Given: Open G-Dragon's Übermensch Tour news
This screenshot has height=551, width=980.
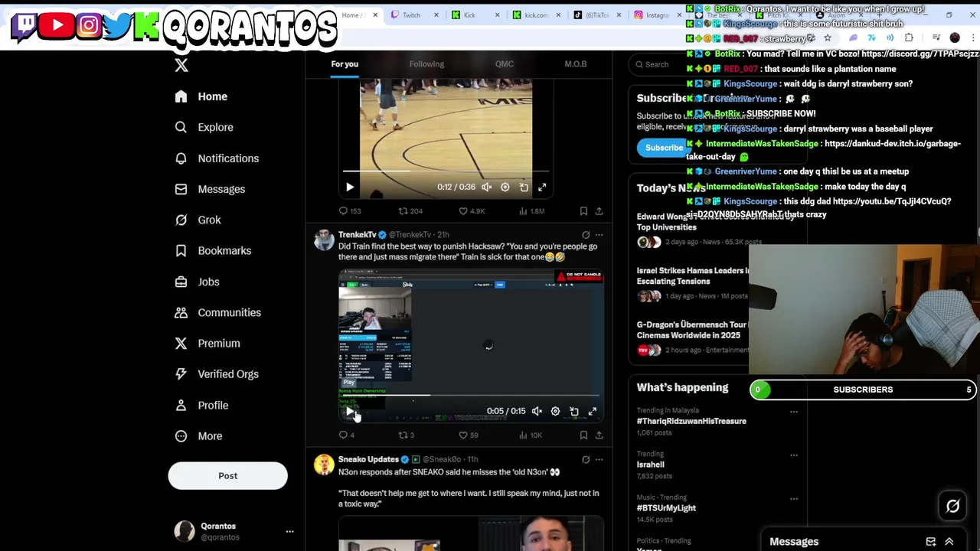Looking at the screenshot, I should click(x=691, y=330).
